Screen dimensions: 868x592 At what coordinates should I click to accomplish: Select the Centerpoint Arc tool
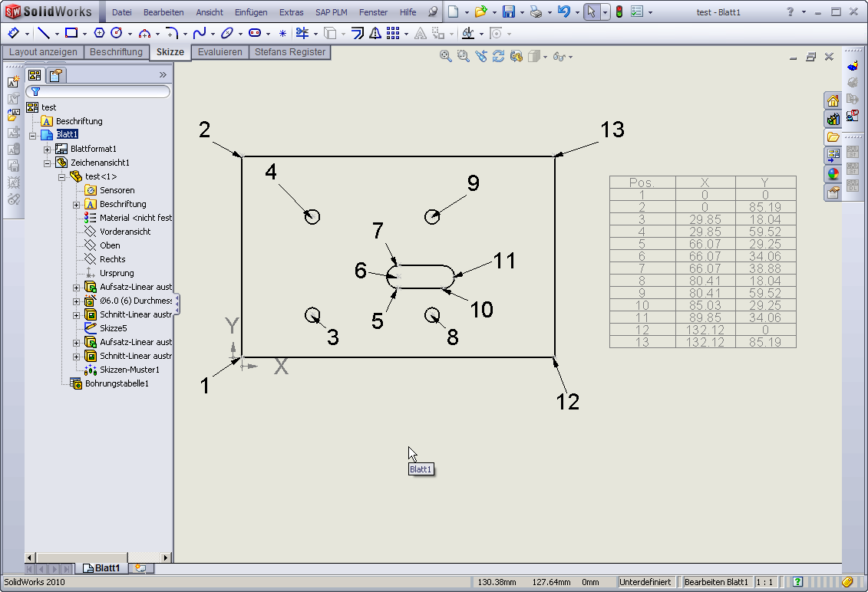coord(144,33)
